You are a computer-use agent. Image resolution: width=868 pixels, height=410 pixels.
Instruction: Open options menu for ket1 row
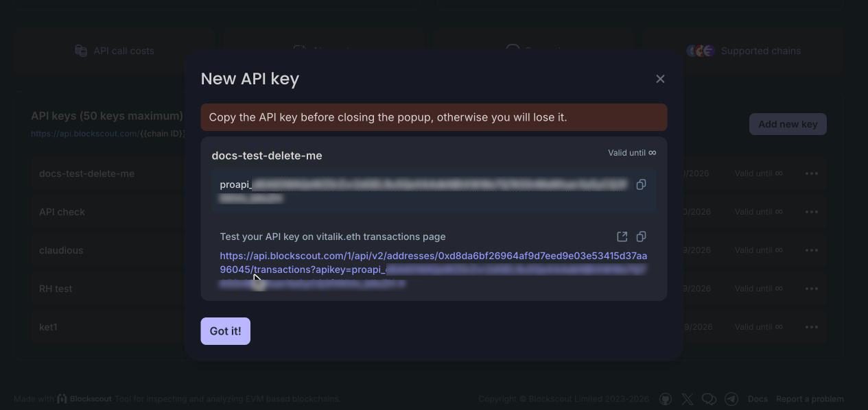click(812, 327)
